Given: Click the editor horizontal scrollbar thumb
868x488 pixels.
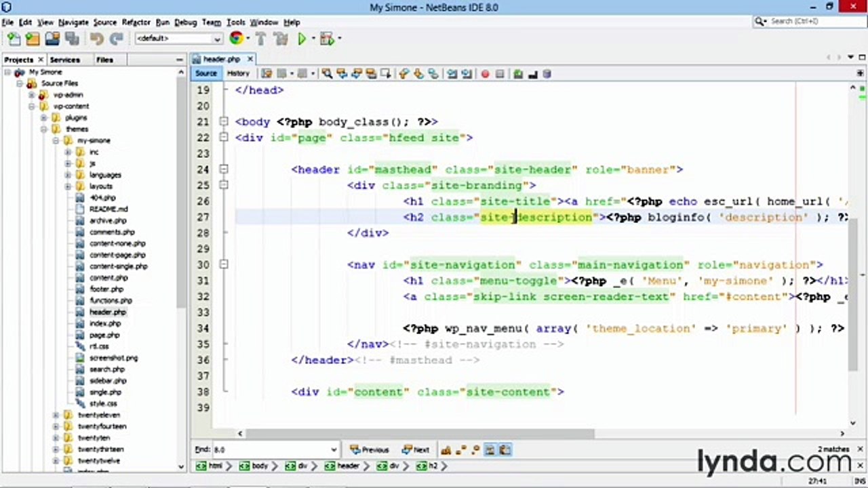Looking at the screenshot, I should (419, 433).
